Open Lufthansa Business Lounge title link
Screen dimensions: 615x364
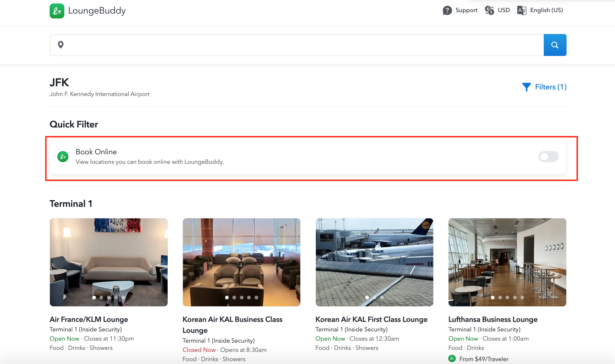pyautogui.click(x=493, y=319)
